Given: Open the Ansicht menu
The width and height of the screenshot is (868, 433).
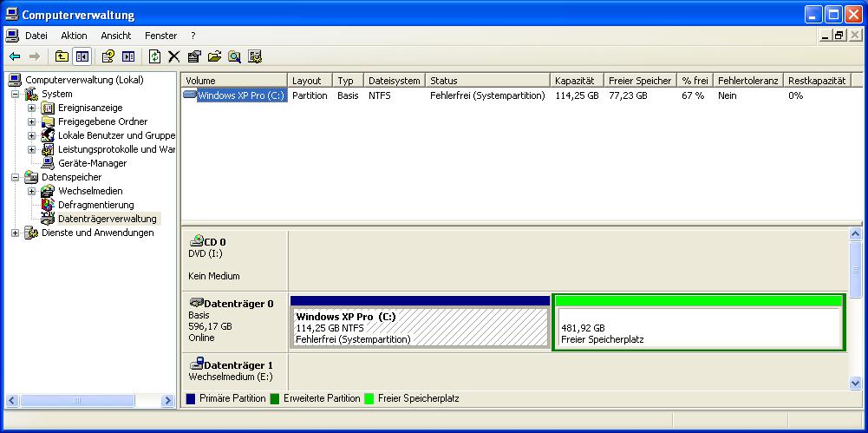Looking at the screenshot, I should [x=116, y=36].
